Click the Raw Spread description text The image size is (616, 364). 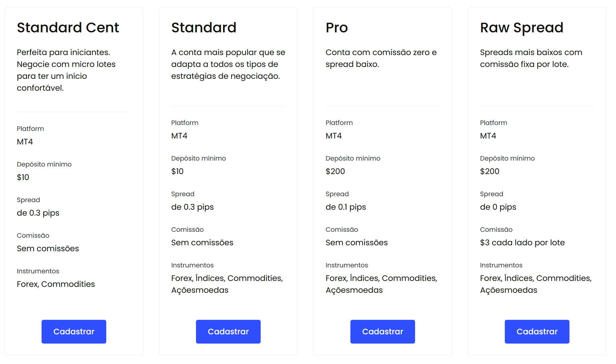click(x=531, y=58)
